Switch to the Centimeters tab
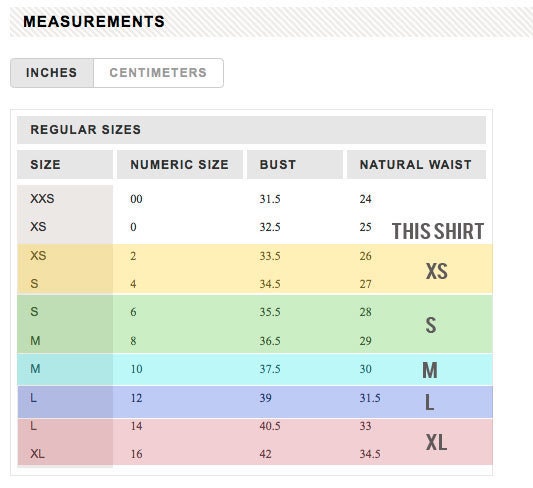The height and width of the screenshot is (488, 533). coord(158,73)
